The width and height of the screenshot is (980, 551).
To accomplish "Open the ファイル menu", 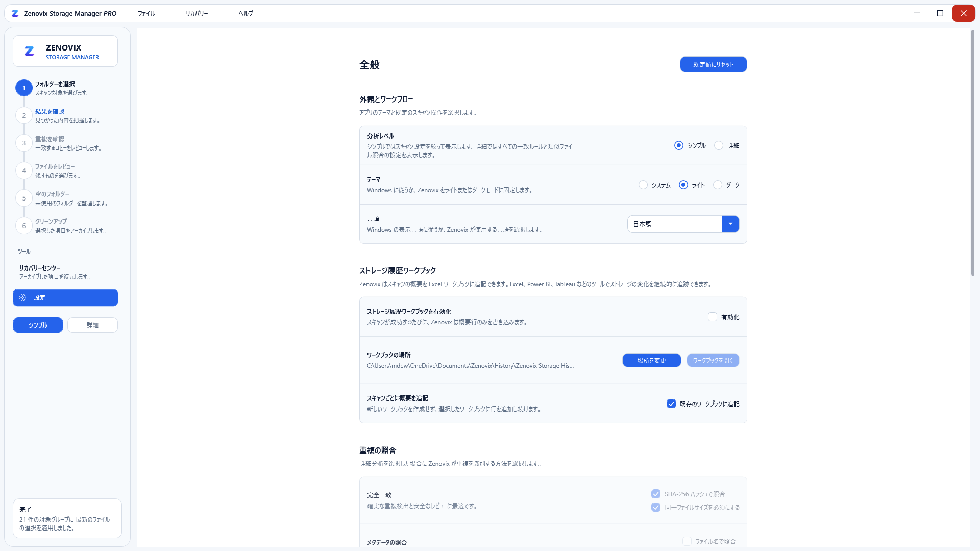I will (x=146, y=14).
